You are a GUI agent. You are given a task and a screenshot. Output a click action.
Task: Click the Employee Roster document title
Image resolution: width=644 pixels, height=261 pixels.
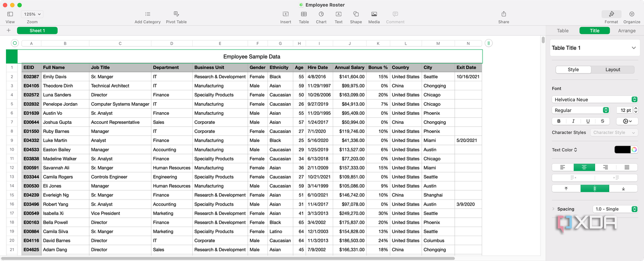coord(325,5)
